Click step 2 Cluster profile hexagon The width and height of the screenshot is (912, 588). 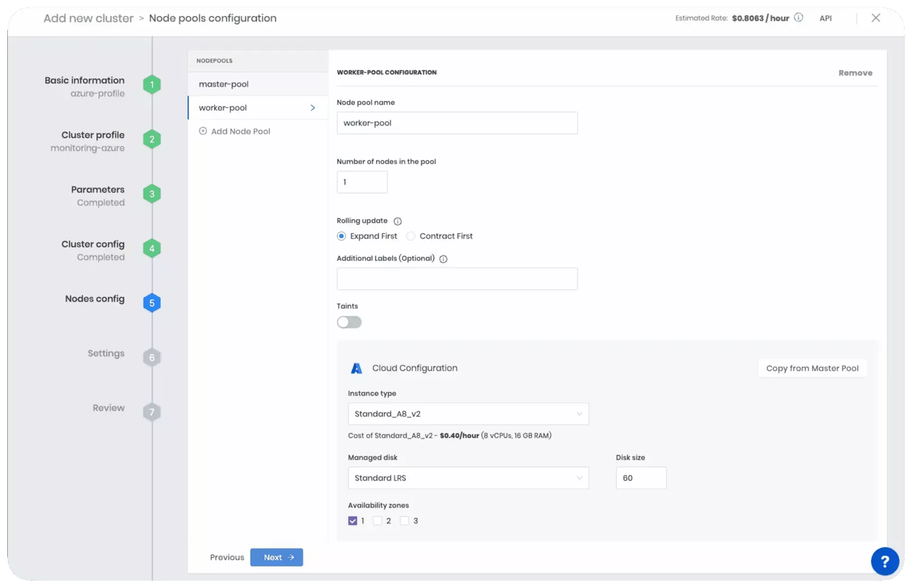[x=151, y=140]
